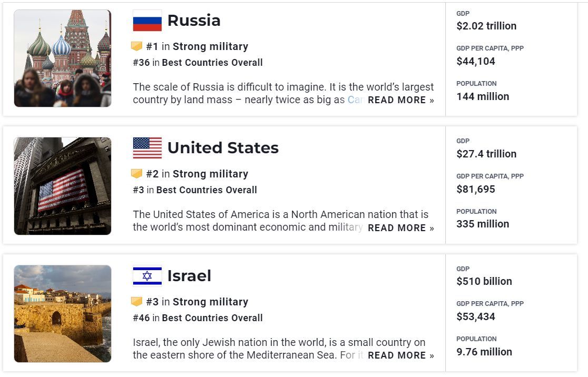Open the Russia country heading
The image size is (588, 377).
point(194,21)
